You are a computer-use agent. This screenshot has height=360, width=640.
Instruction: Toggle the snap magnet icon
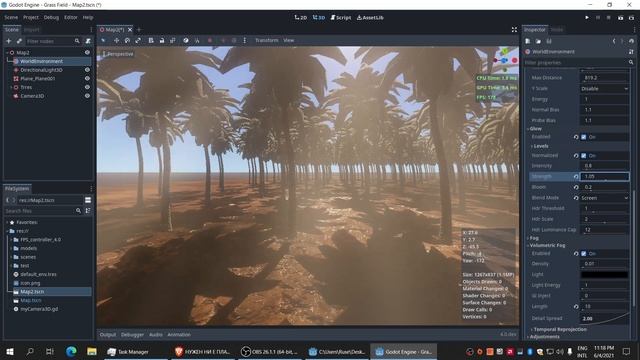coord(197,40)
